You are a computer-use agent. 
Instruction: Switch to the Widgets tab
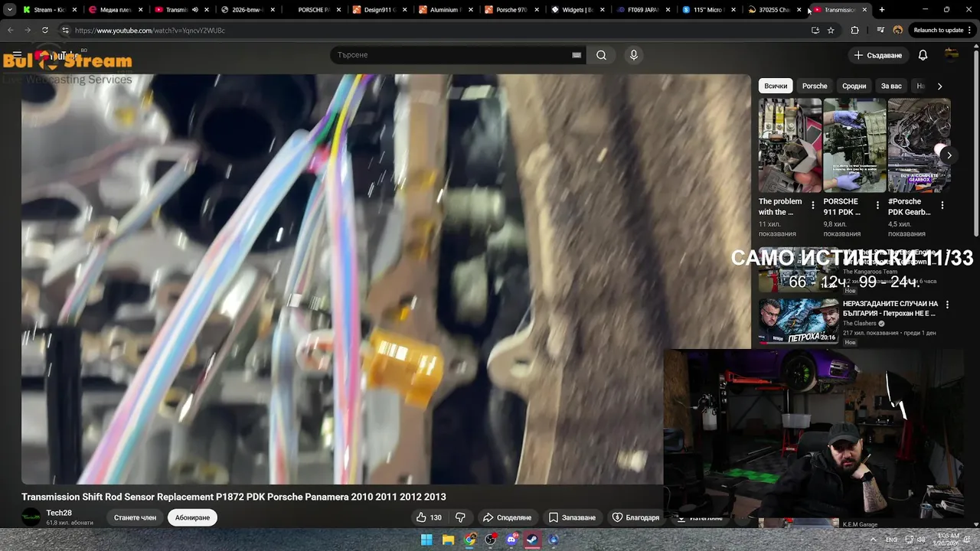(x=577, y=10)
